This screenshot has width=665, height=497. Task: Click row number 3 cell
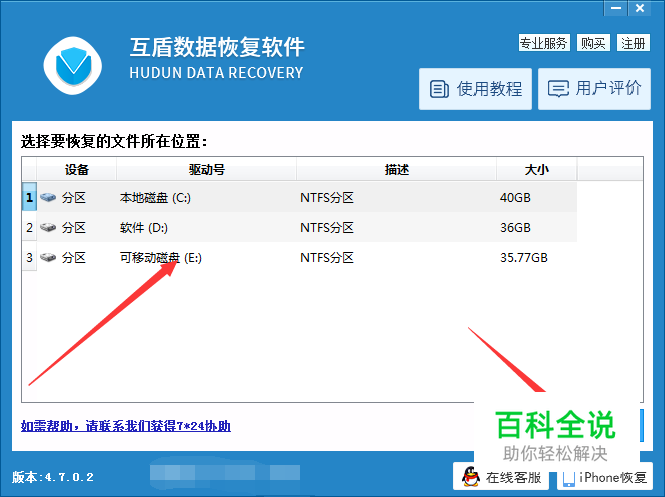click(x=29, y=257)
